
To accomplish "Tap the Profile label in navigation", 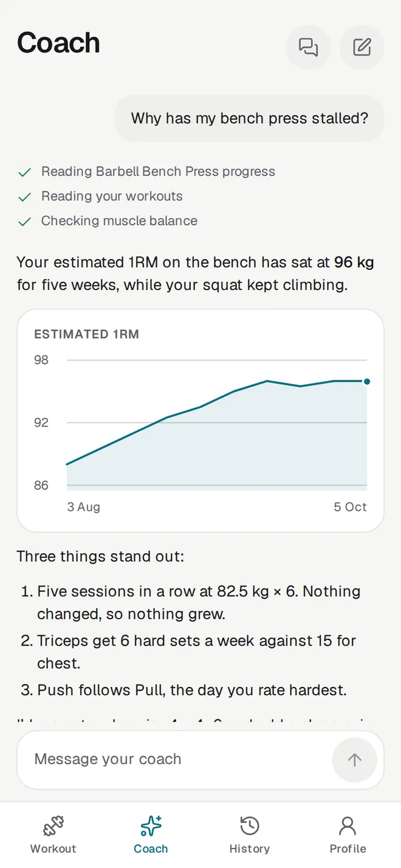I will (348, 849).
